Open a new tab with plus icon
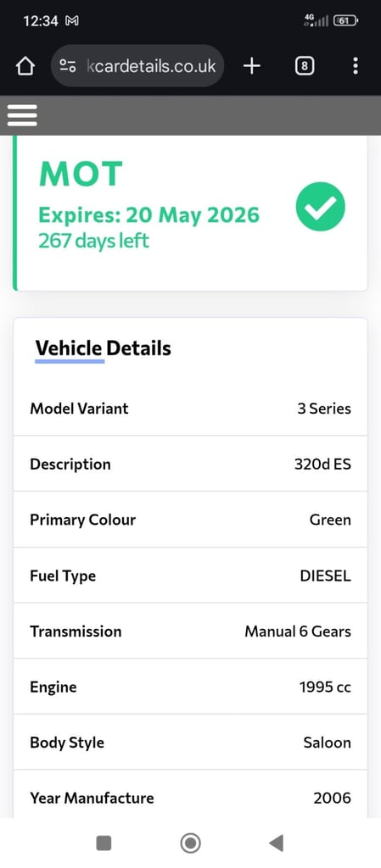This screenshot has height=868, width=381. tap(252, 66)
